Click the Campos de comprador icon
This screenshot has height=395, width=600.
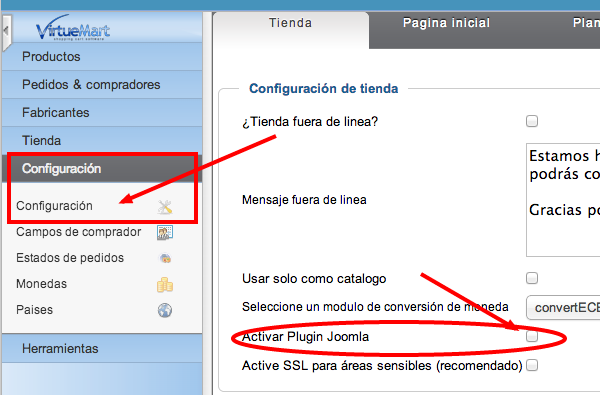(x=165, y=232)
